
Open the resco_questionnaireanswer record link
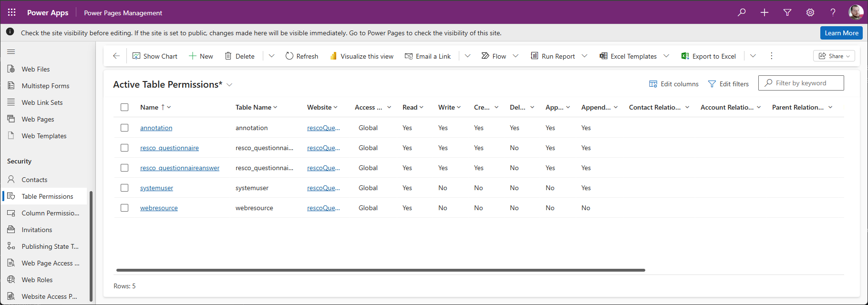pyautogui.click(x=180, y=168)
